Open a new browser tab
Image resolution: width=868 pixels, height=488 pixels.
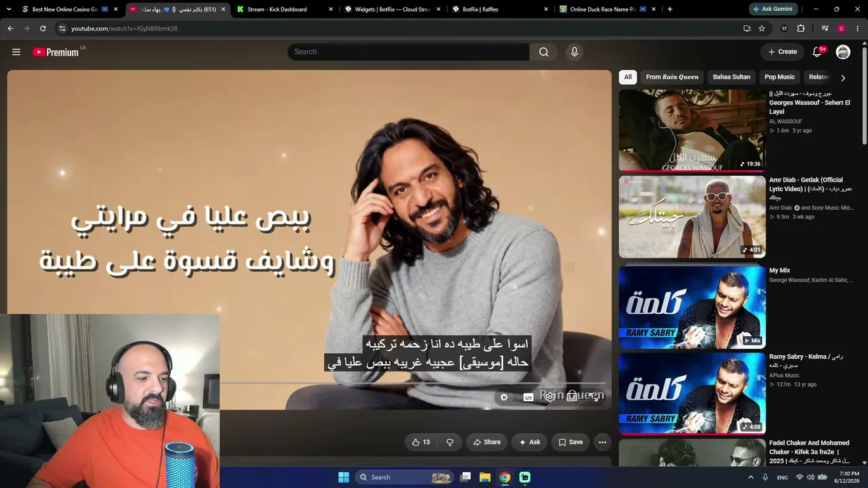pyautogui.click(x=670, y=9)
